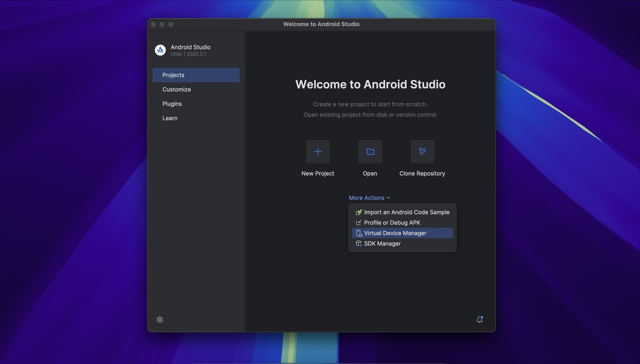640x364 pixels.
Task: Click the SDK Manager box icon
Action: point(359,243)
